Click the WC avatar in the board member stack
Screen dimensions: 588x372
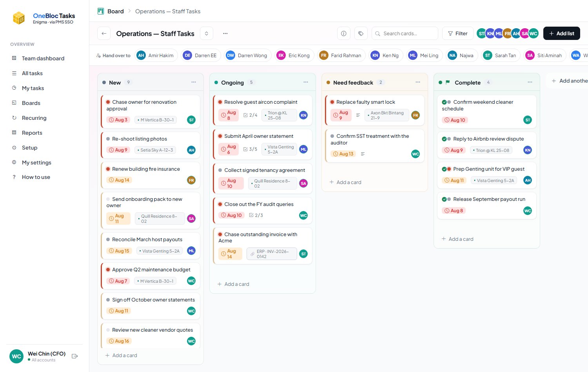point(533,34)
